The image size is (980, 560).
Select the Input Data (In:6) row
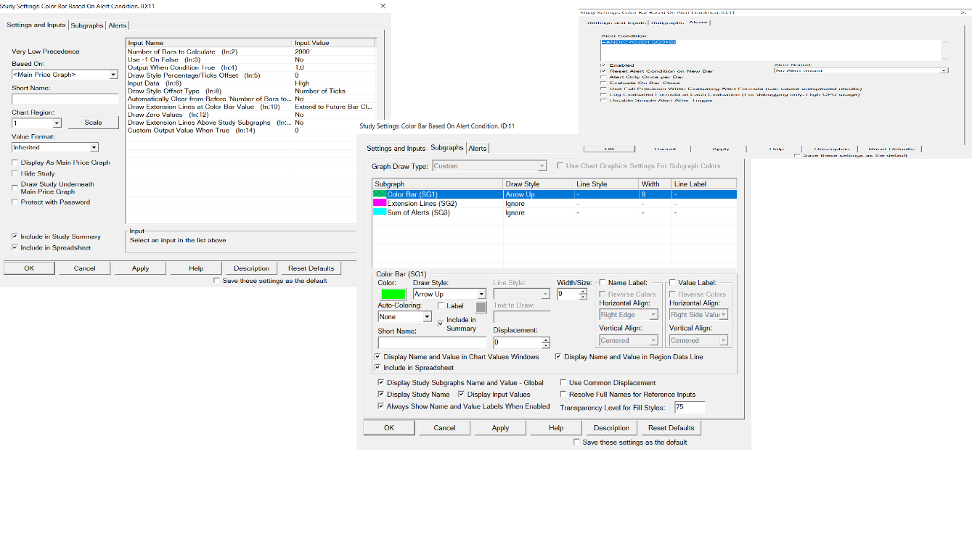(251, 83)
